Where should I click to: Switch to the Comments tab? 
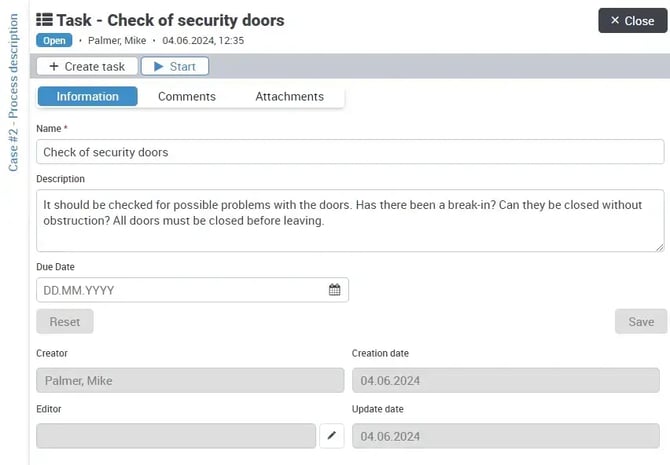coord(186,96)
